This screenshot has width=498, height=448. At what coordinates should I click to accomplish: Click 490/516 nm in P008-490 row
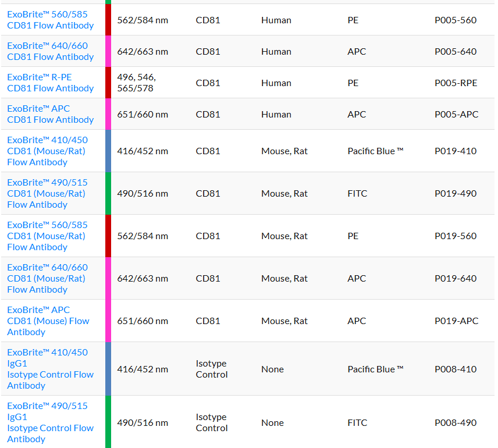[x=143, y=422]
